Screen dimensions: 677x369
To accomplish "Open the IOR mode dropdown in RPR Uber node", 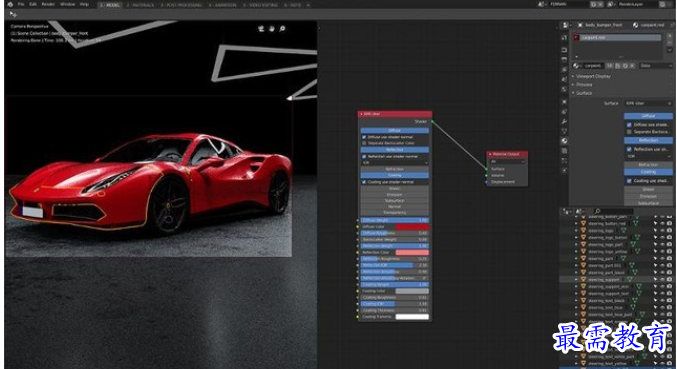I will point(395,163).
